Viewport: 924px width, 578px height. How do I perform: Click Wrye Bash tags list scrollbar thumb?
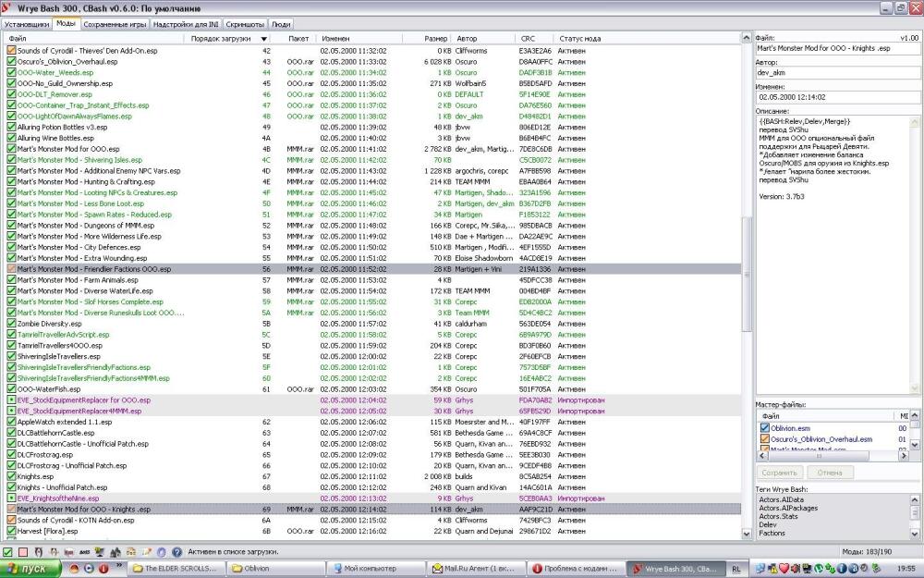[915, 513]
